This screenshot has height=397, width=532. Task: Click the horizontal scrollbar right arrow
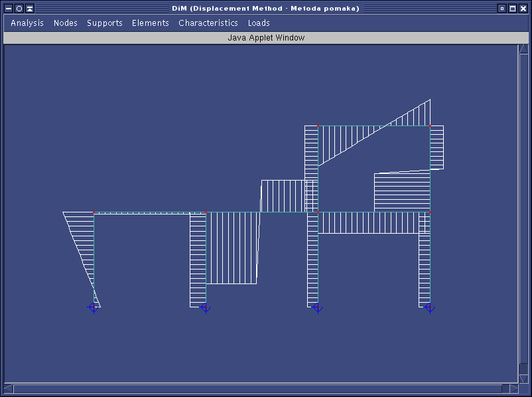[513, 388]
